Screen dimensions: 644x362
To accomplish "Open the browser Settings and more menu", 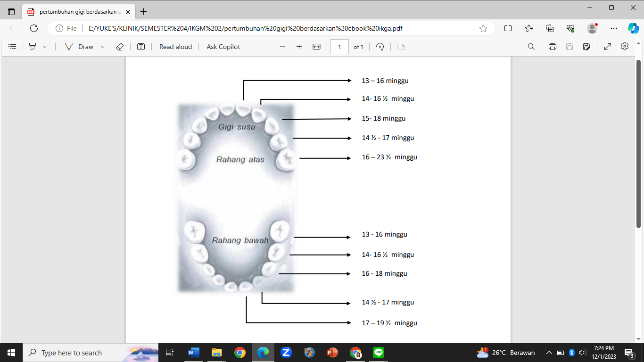I will [613, 28].
